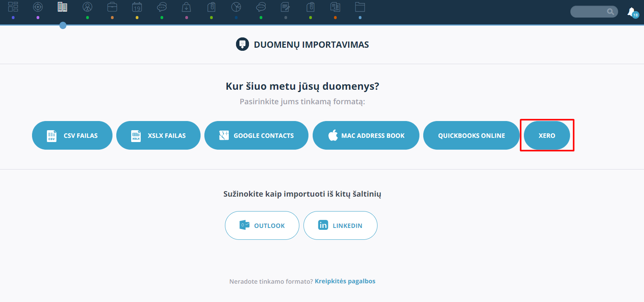Viewport: 644px width, 302px height.
Task: Click the text "Neradote tinkamo formato?"
Action: [271, 281]
